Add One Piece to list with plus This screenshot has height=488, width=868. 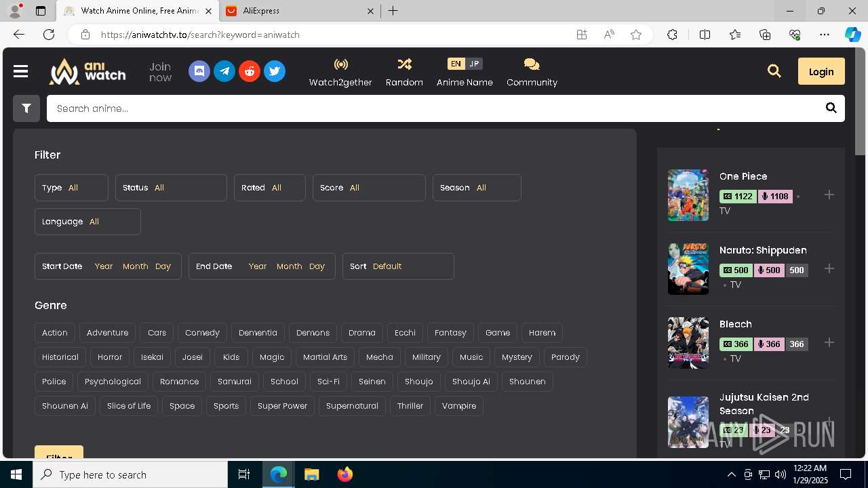pos(829,195)
